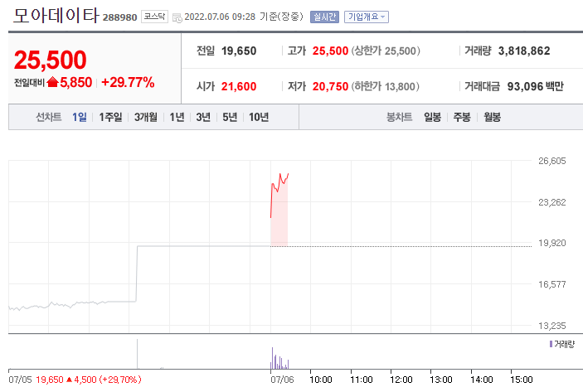Click the 13,235 price axis label
Image resolution: width=583 pixels, height=392 pixels.
(x=552, y=326)
